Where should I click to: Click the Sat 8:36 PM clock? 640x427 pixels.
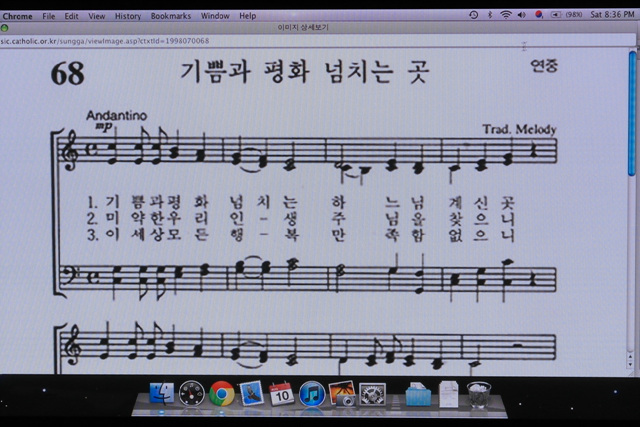pyautogui.click(x=612, y=14)
